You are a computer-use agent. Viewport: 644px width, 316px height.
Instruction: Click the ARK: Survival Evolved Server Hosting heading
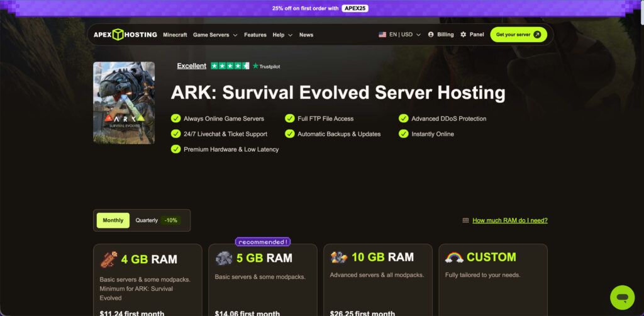338,93
